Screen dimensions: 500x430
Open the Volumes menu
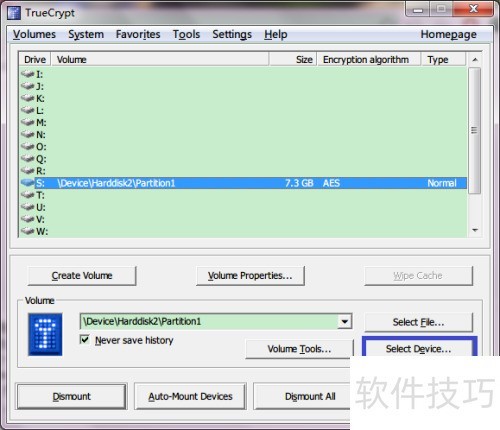[34, 34]
